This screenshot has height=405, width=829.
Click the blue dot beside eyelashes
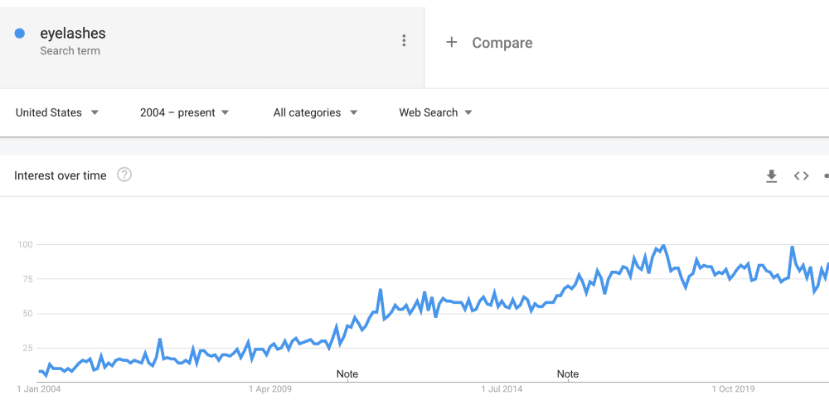20,34
